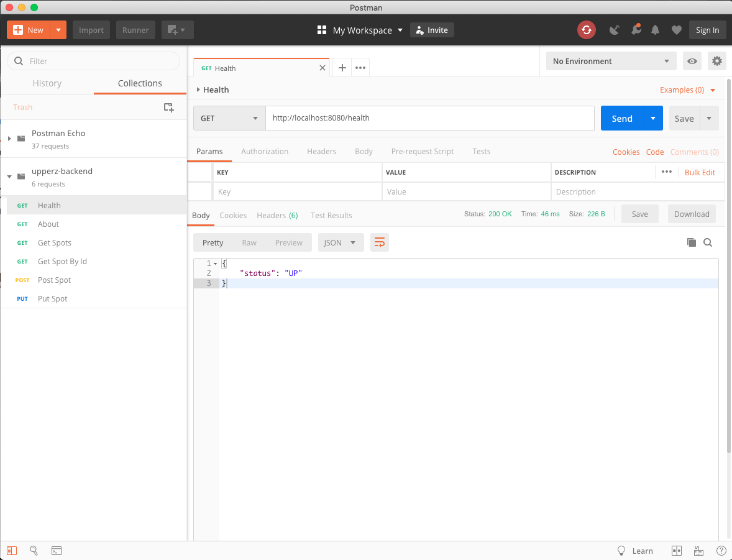This screenshot has height=560, width=732.
Task: Click the sidebar Filter search field
Action: [93, 61]
